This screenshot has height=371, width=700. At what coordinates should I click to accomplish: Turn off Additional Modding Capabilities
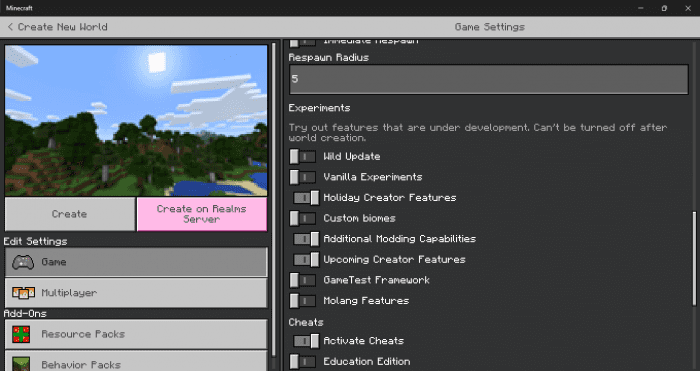(306, 239)
